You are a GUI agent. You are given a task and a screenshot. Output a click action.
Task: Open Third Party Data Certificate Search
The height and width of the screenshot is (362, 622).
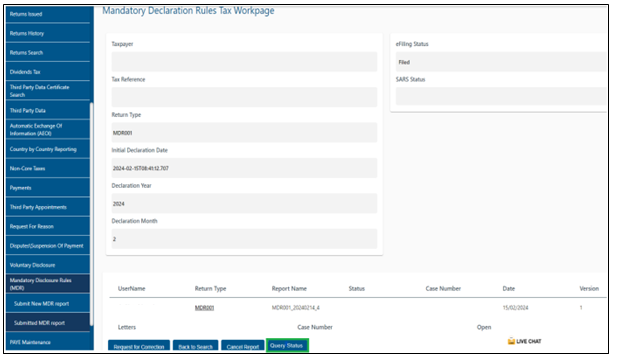(48, 91)
